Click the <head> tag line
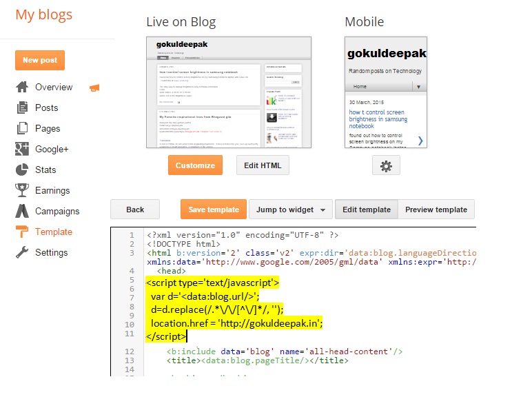Viewport: 532px width, 408px height. (172, 271)
